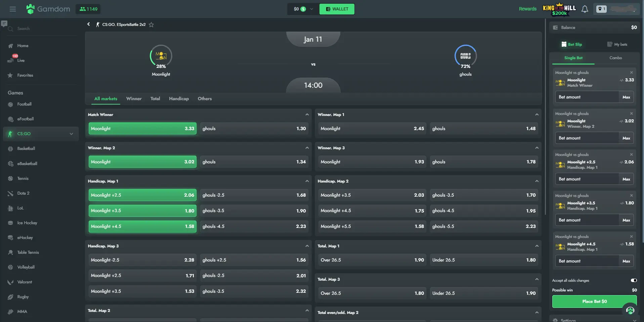The image size is (644, 322).
Task: Open Favorites in sidebar
Action: [x=25, y=75]
